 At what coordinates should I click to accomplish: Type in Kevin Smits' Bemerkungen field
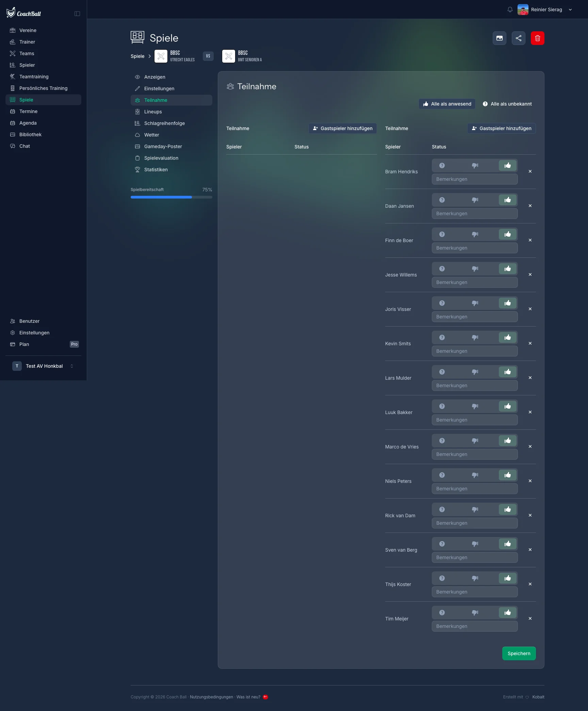pos(474,351)
